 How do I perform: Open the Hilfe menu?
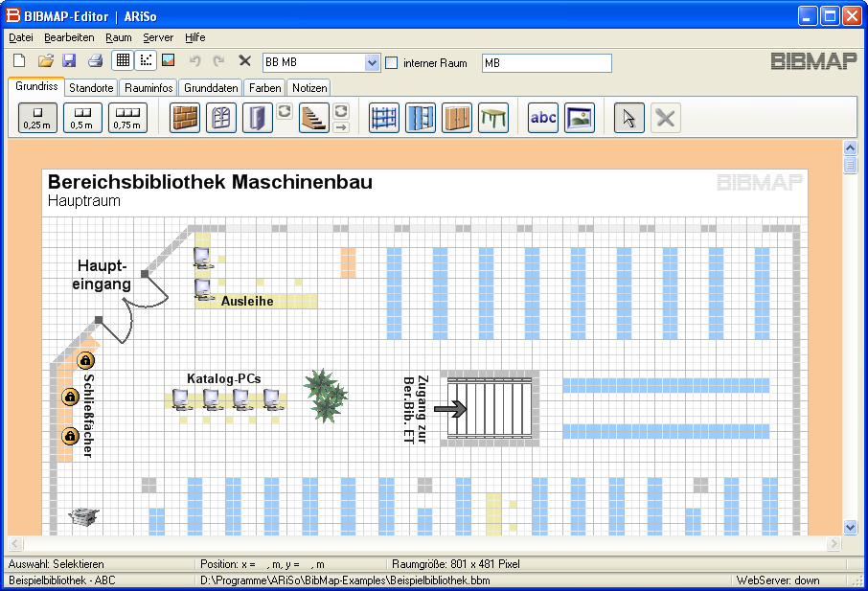194,37
